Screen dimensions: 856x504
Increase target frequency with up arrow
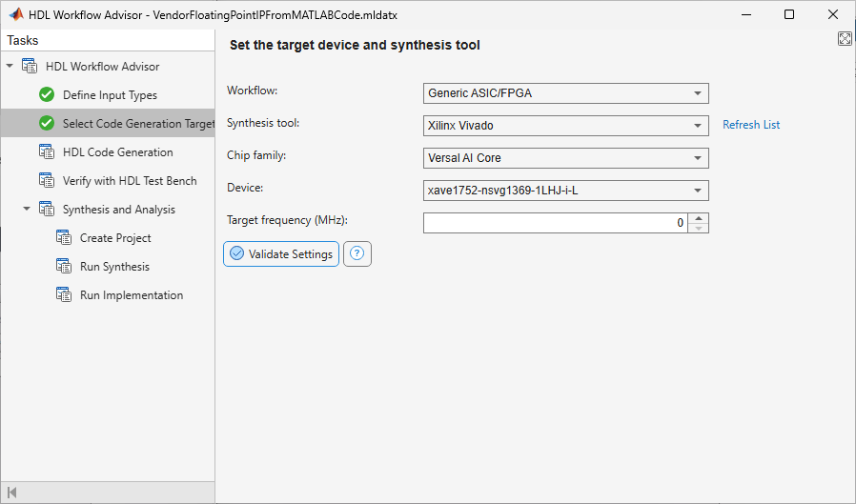click(x=698, y=218)
